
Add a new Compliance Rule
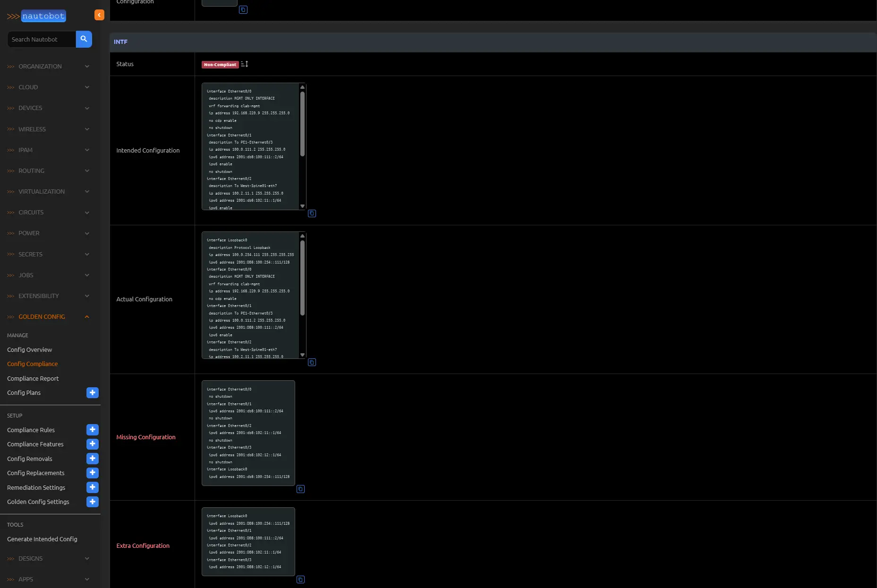pyautogui.click(x=93, y=430)
